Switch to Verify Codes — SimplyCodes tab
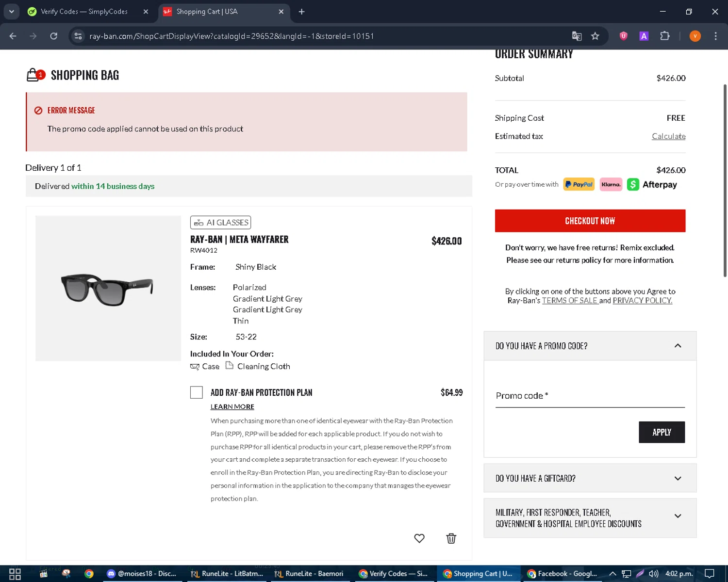728x582 pixels. click(x=84, y=12)
